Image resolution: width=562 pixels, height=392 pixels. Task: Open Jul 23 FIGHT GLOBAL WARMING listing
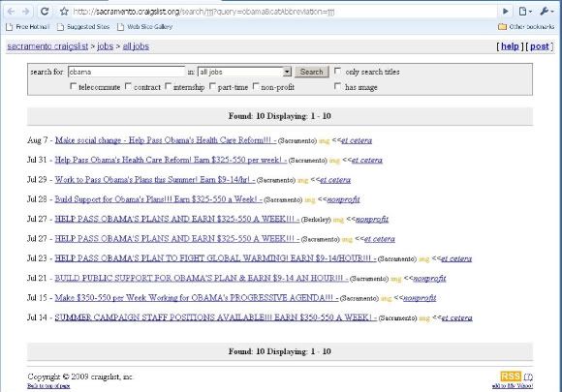coord(215,258)
